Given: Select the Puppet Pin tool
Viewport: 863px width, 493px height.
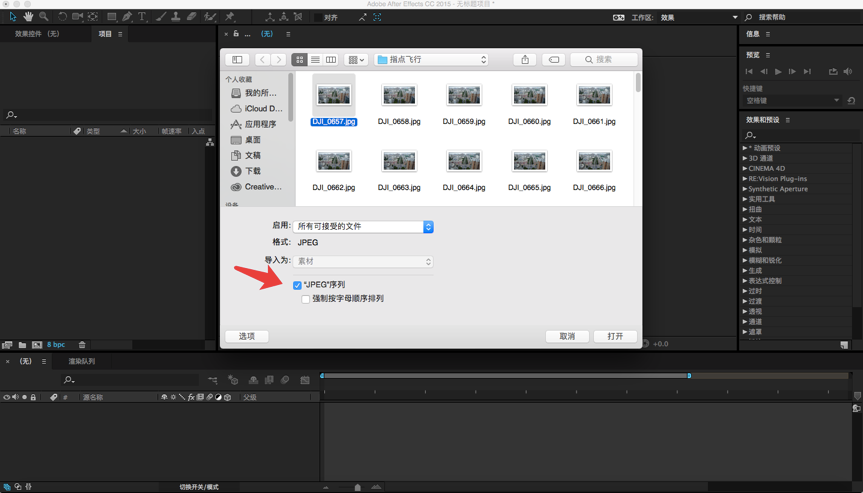Looking at the screenshot, I should click(x=229, y=17).
